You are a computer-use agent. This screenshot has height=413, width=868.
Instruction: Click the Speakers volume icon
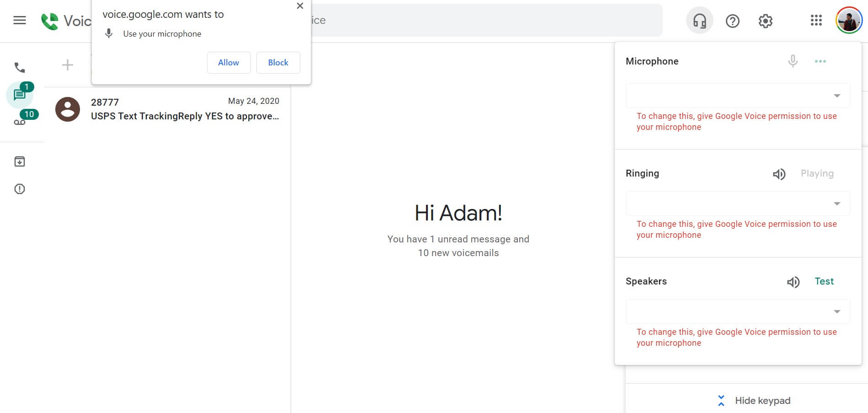(x=793, y=282)
